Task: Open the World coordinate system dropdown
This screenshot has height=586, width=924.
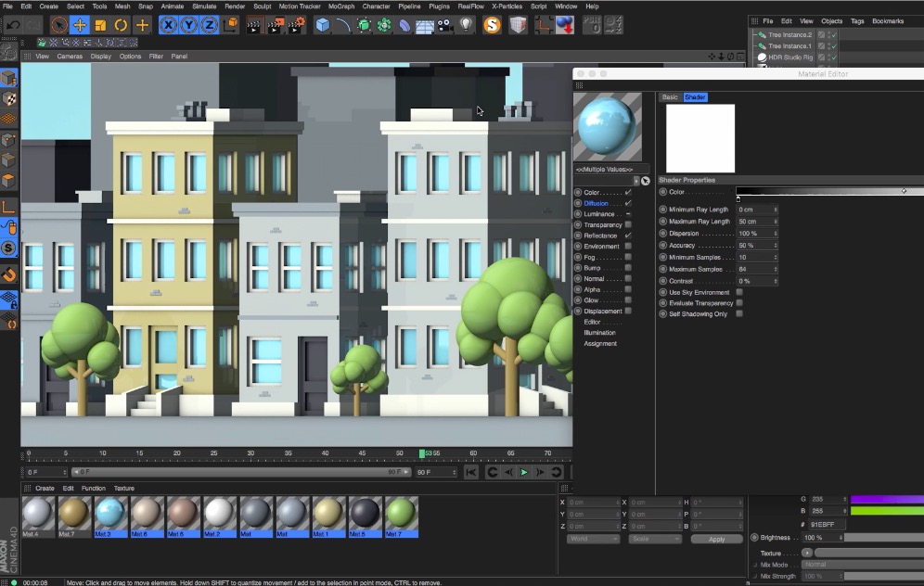Action: 592,538
